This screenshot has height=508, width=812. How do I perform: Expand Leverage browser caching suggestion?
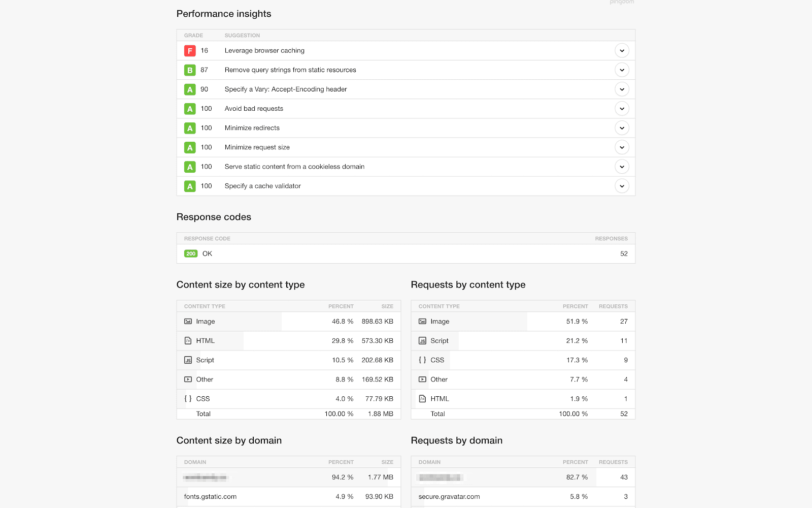pos(622,51)
